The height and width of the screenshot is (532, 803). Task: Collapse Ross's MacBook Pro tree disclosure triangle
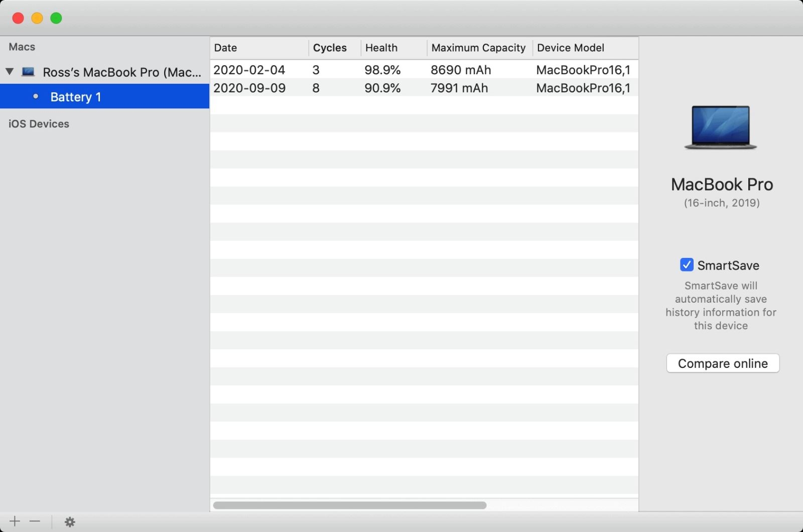tap(10, 71)
